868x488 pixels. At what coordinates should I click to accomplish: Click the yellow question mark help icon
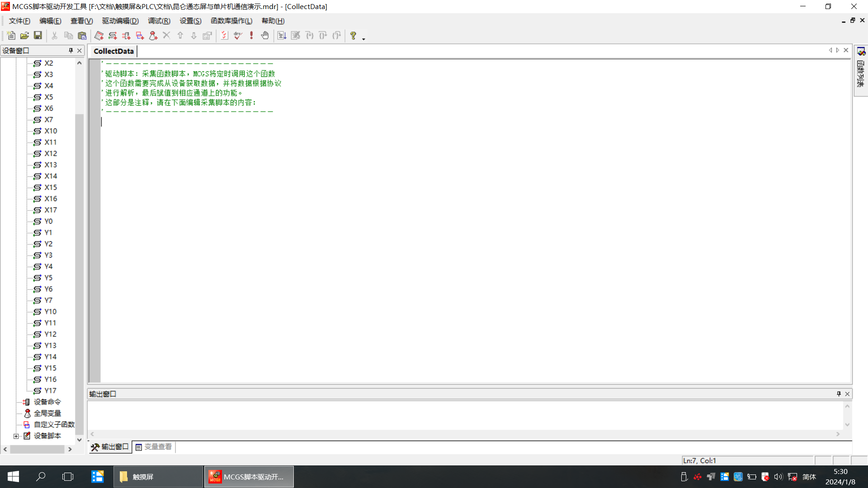click(353, 36)
